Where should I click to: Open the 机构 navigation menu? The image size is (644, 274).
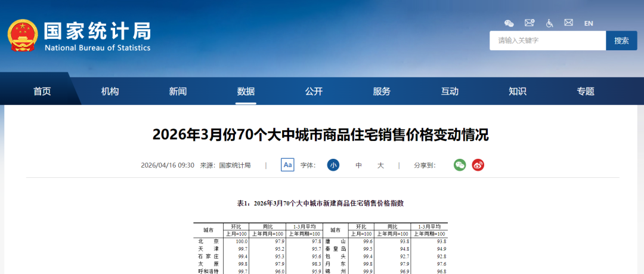[110, 91]
